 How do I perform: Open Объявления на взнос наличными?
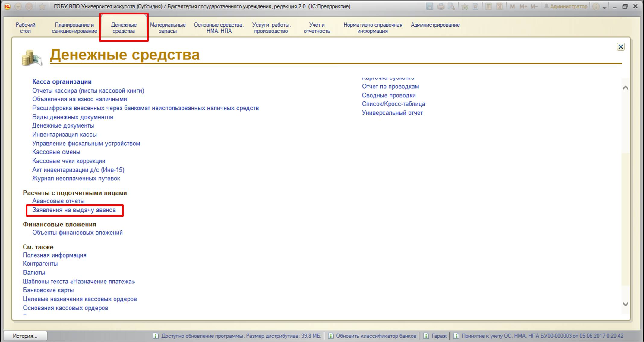[x=80, y=99]
